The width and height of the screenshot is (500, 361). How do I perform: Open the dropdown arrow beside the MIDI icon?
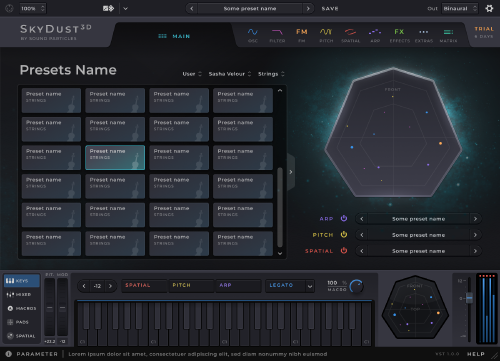(x=125, y=8)
